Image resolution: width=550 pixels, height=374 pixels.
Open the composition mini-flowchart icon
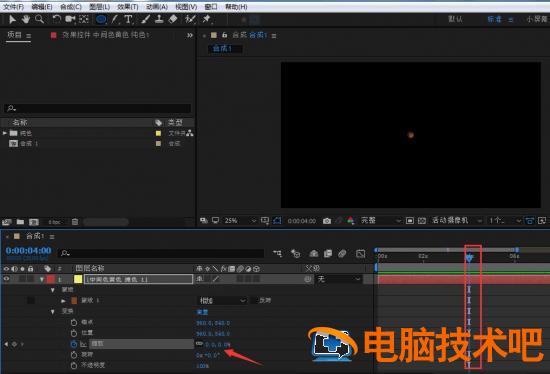(277, 253)
